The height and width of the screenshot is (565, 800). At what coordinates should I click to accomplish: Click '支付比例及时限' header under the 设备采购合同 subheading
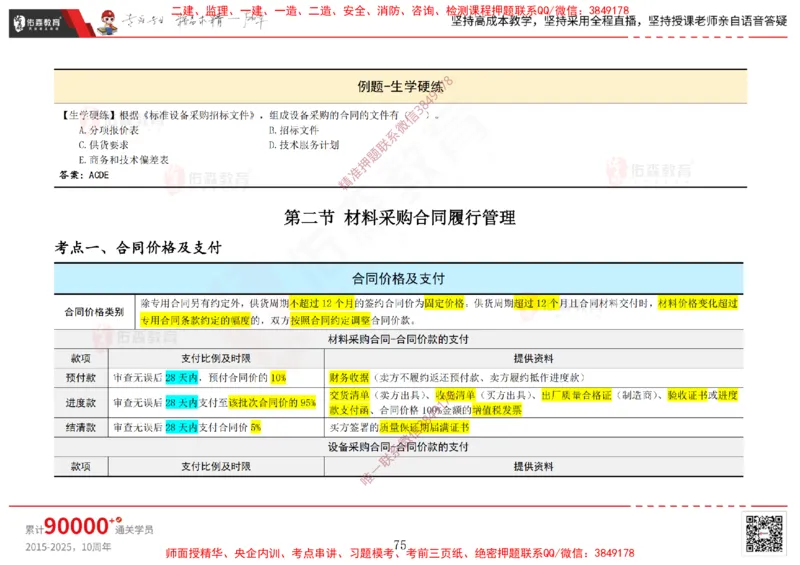point(216,466)
